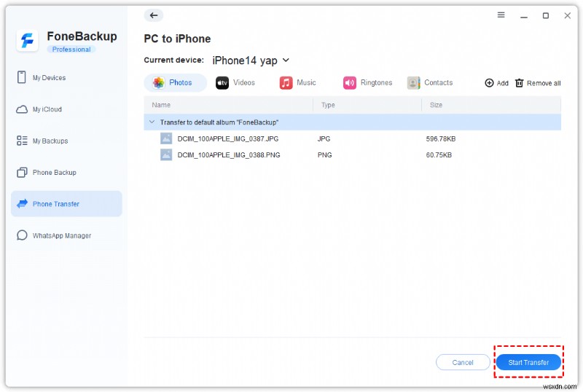Close the FoneBackup window
Viewport: 583px width, 392px height.
pos(567,15)
